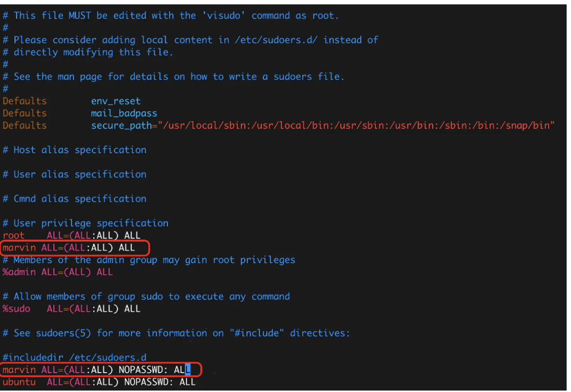Click 'NOPASSWD:' on the marvin line
The height and width of the screenshot is (392, 571).
(143, 370)
